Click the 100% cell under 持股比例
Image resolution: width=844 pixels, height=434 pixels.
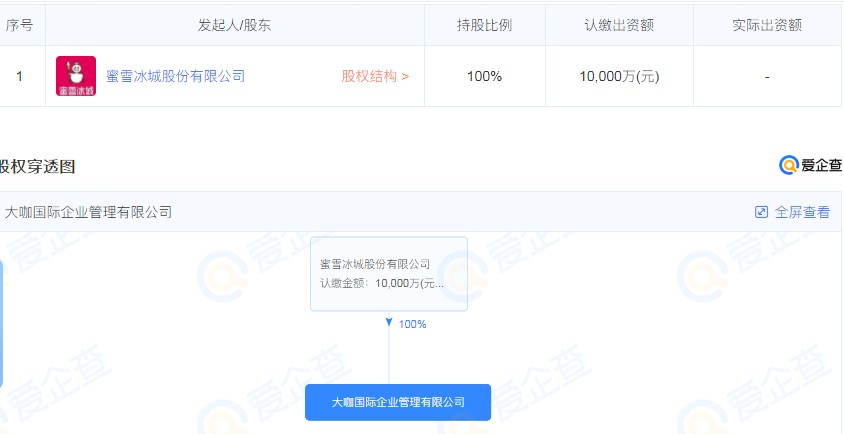point(484,76)
